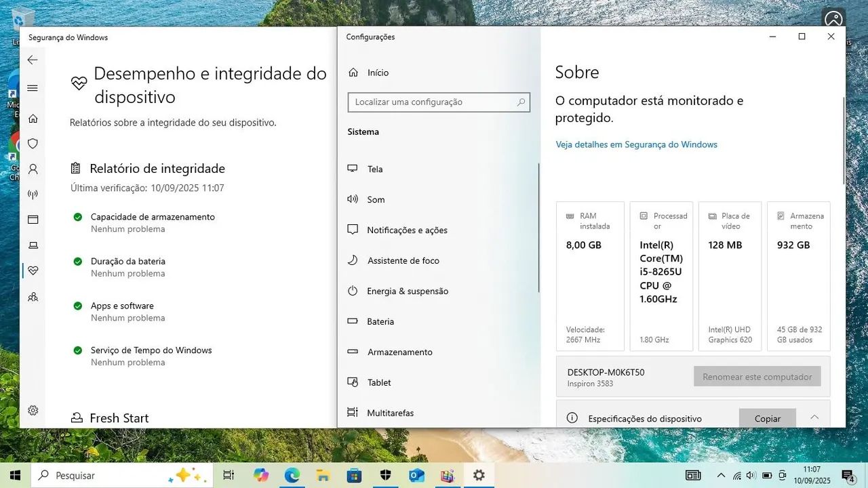Open Device security laptop icon
Viewport: 868px width, 488px height.
[x=33, y=245]
